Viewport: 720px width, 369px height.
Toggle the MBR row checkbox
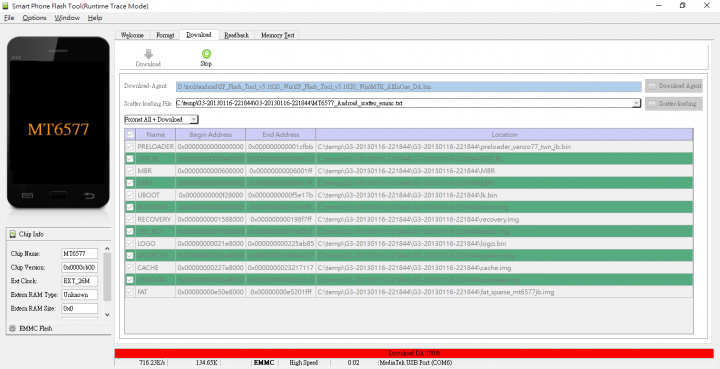130,171
